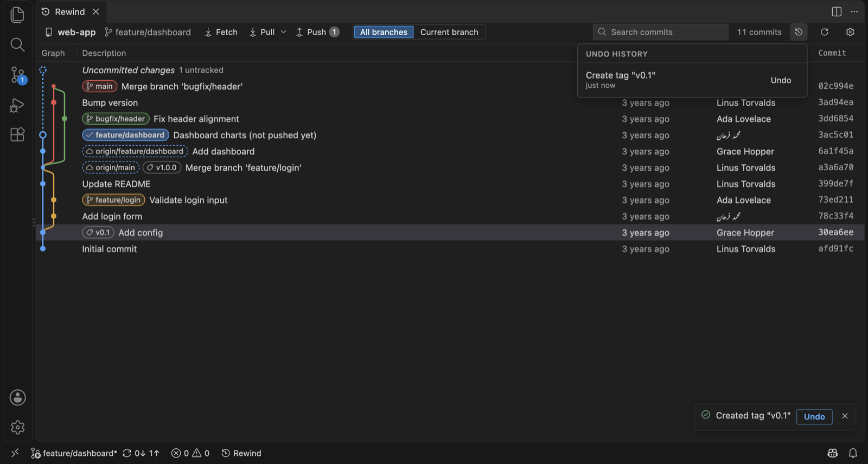Click the undo history clock icon
The image size is (868, 464).
pos(799,32)
